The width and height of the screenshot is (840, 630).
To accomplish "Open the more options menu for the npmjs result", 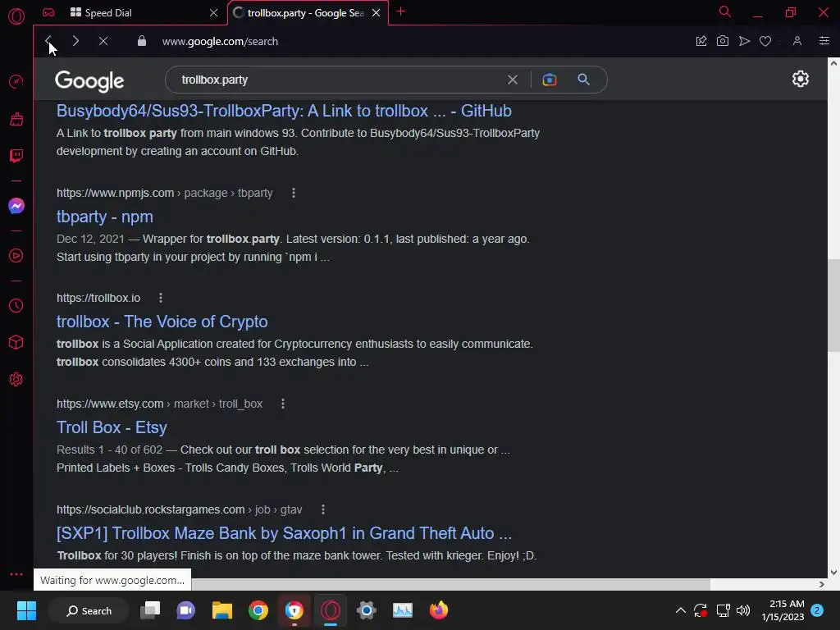I will [294, 193].
